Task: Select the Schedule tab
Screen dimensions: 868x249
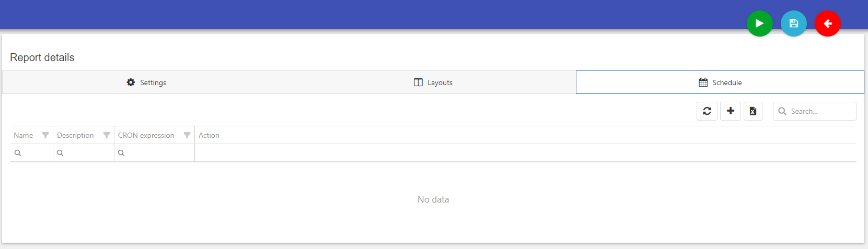Action: [720, 82]
